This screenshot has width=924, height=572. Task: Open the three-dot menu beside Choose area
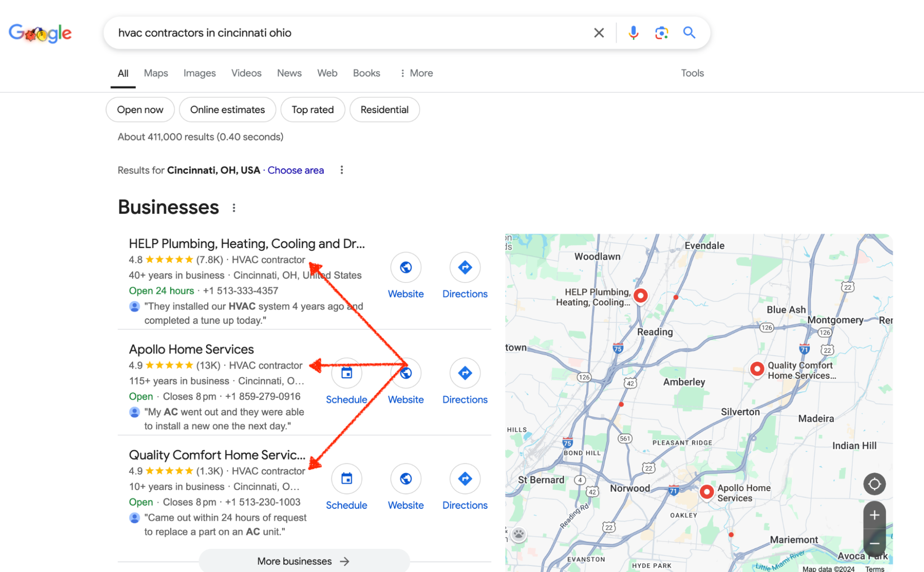[x=342, y=170]
